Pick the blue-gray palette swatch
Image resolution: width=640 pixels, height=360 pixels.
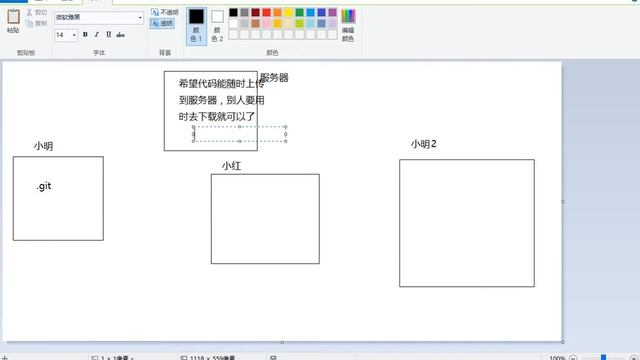(322, 24)
